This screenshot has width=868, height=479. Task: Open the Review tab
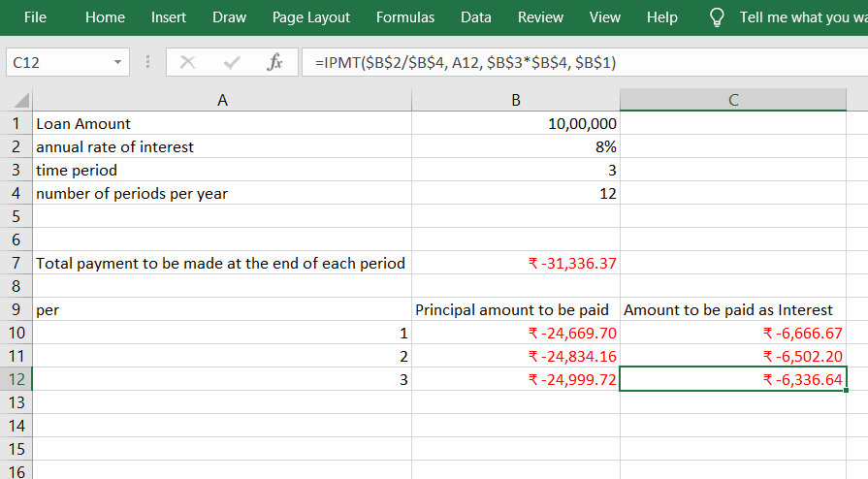pyautogui.click(x=540, y=17)
